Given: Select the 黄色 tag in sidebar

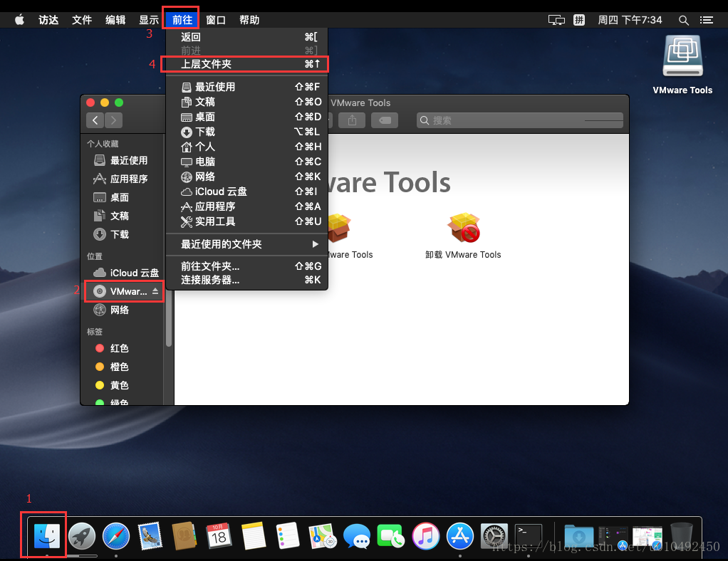Looking at the screenshot, I should point(122,386).
